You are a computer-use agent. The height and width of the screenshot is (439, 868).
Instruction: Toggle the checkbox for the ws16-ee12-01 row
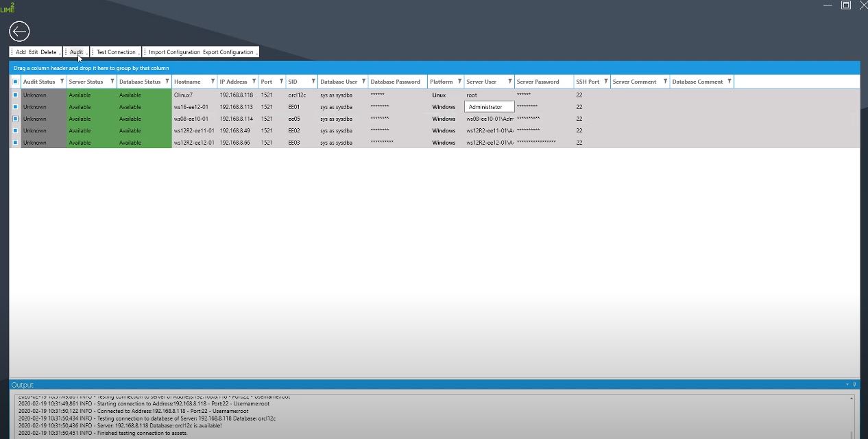(15, 107)
